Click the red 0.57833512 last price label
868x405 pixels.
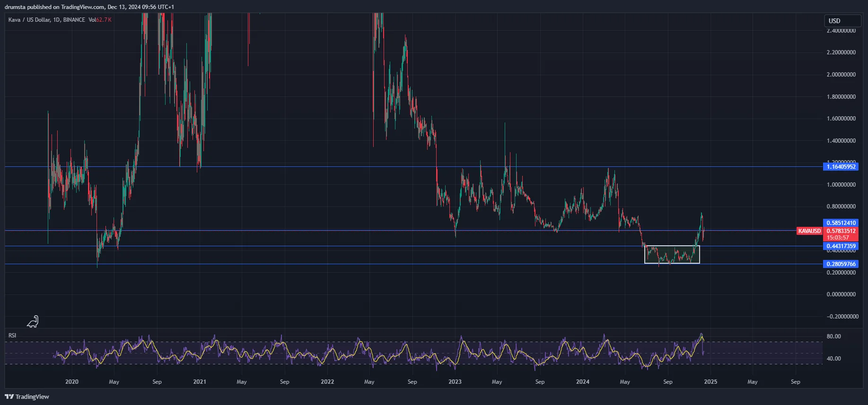click(841, 231)
